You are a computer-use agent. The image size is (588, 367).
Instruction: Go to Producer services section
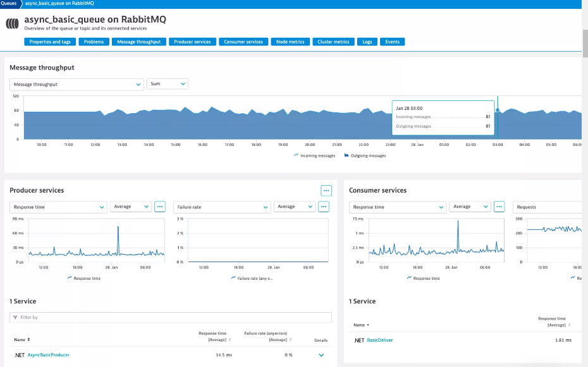[x=192, y=42]
